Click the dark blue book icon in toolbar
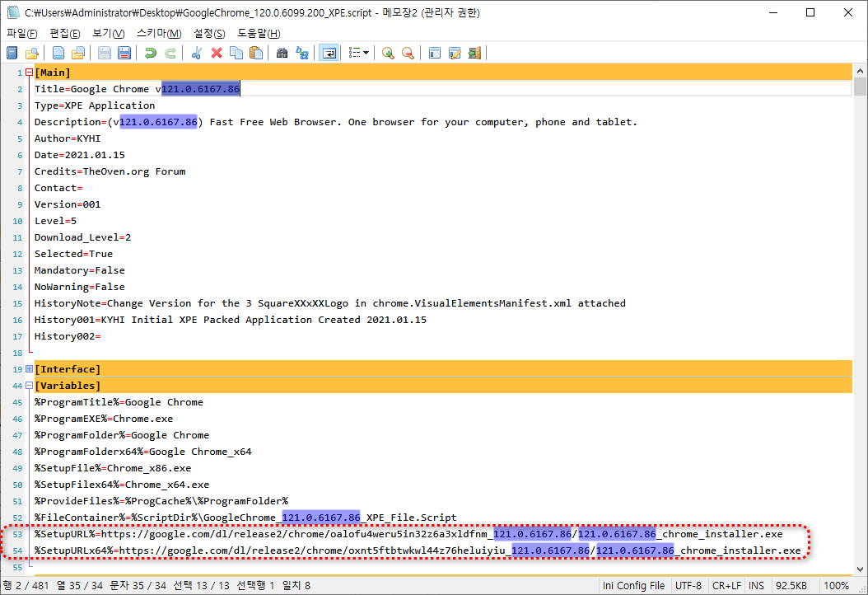The width and height of the screenshot is (868, 595). click(x=12, y=54)
